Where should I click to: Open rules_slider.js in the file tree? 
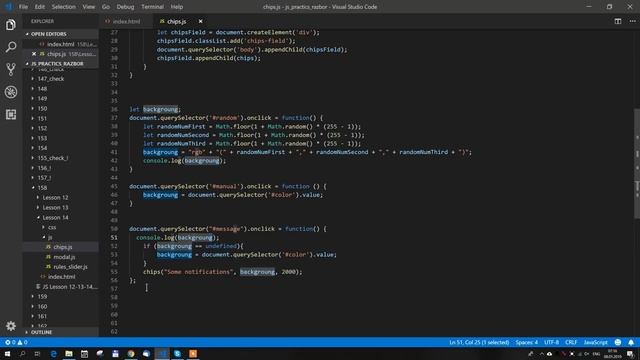(x=70, y=267)
